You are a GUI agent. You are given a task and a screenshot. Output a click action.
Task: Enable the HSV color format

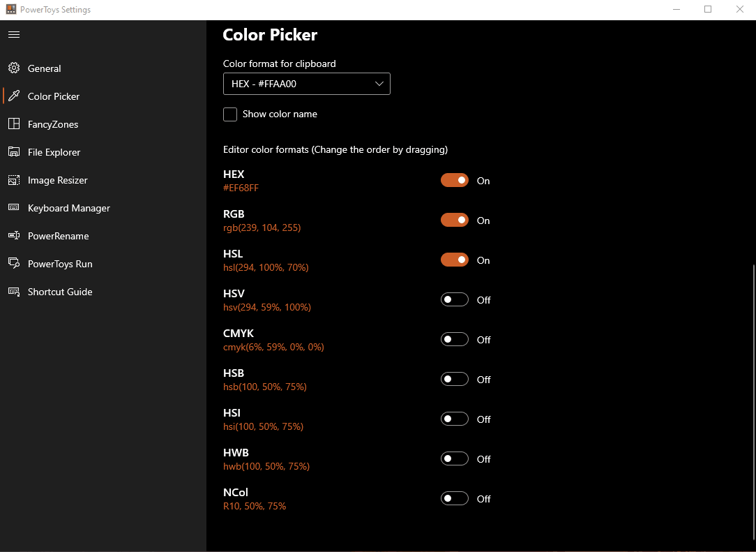tap(454, 299)
